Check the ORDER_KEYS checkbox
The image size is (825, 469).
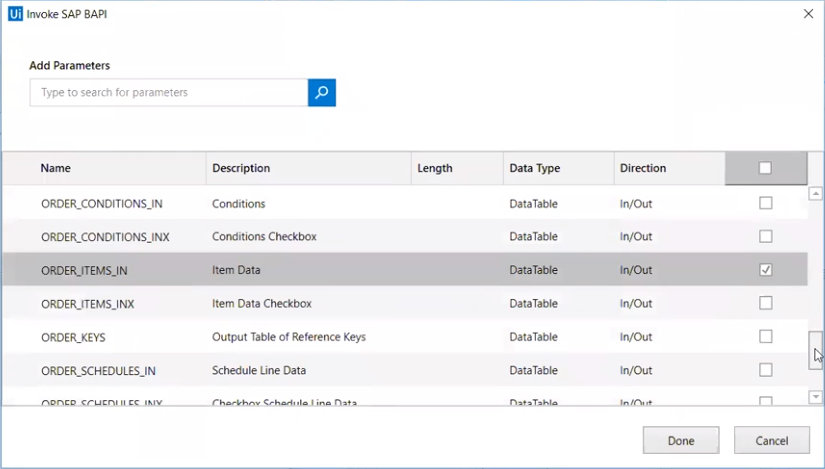tap(766, 336)
